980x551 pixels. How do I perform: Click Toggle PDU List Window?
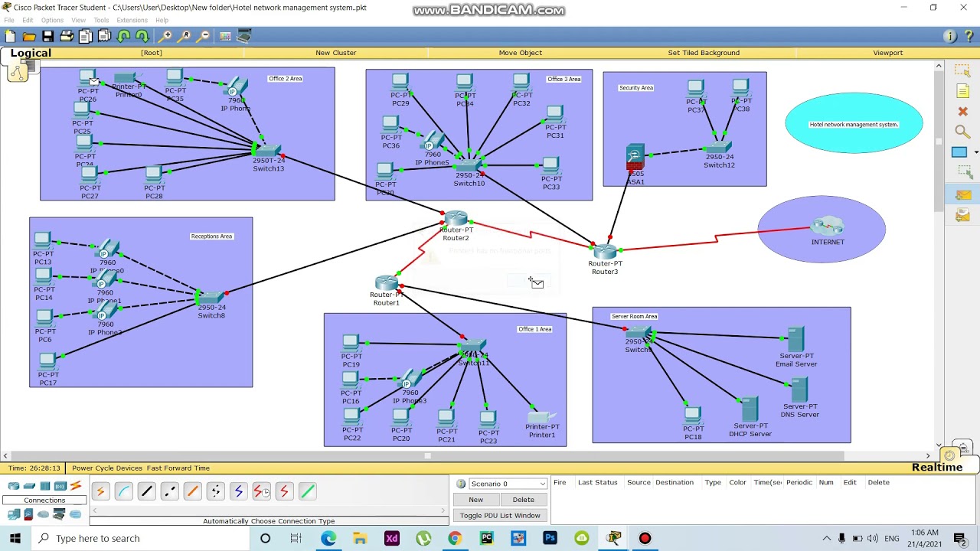(500, 515)
